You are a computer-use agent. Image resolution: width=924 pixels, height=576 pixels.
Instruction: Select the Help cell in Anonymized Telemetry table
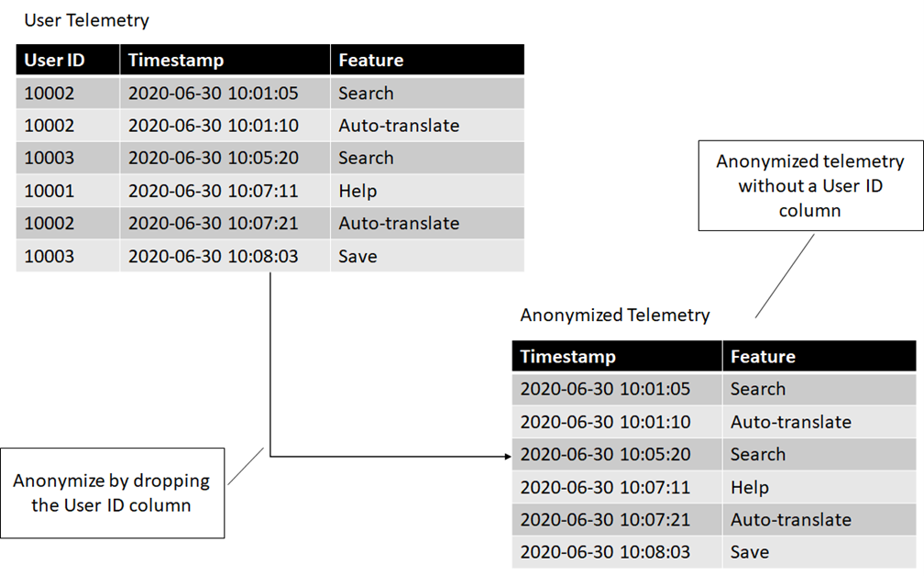click(819, 487)
